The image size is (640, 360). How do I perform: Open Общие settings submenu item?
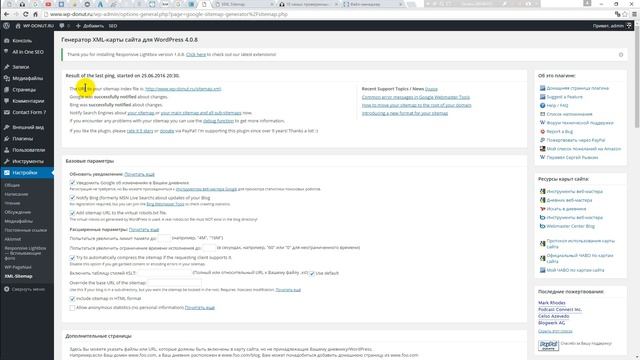coord(12,185)
